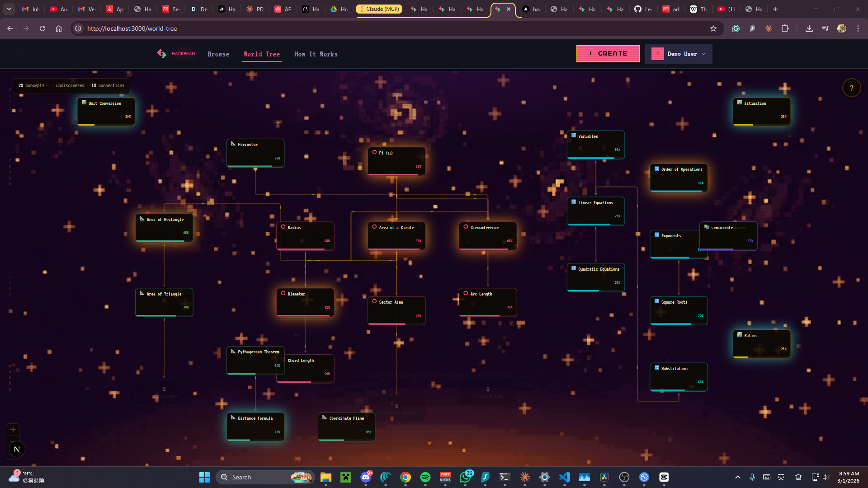Click the Create button

point(608,53)
